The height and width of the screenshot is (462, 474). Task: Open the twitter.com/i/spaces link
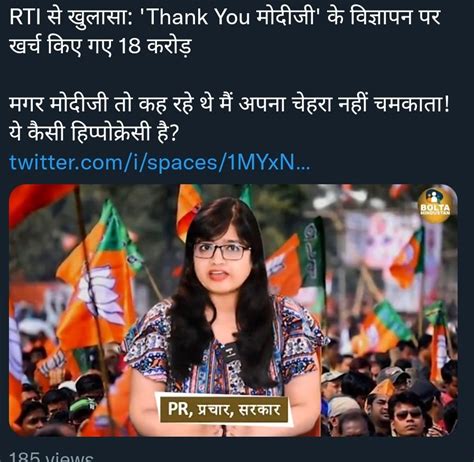(x=159, y=163)
